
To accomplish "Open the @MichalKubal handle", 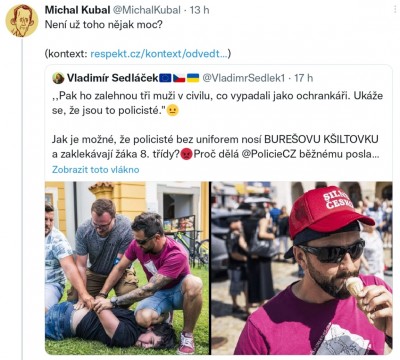I will tap(147, 10).
